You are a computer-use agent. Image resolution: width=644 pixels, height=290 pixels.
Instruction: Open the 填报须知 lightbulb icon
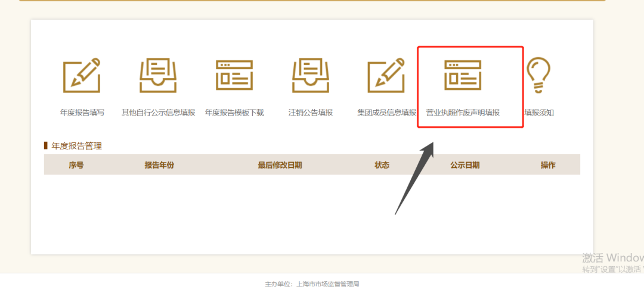point(538,75)
